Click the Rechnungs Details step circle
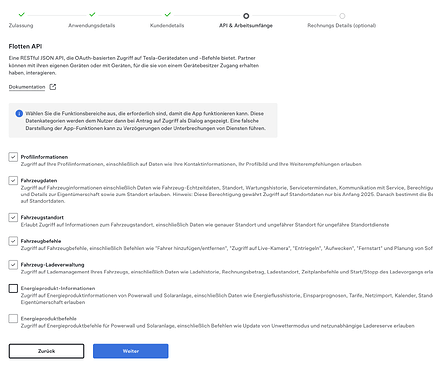Screen dimensions: 433x375 click(x=342, y=16)
